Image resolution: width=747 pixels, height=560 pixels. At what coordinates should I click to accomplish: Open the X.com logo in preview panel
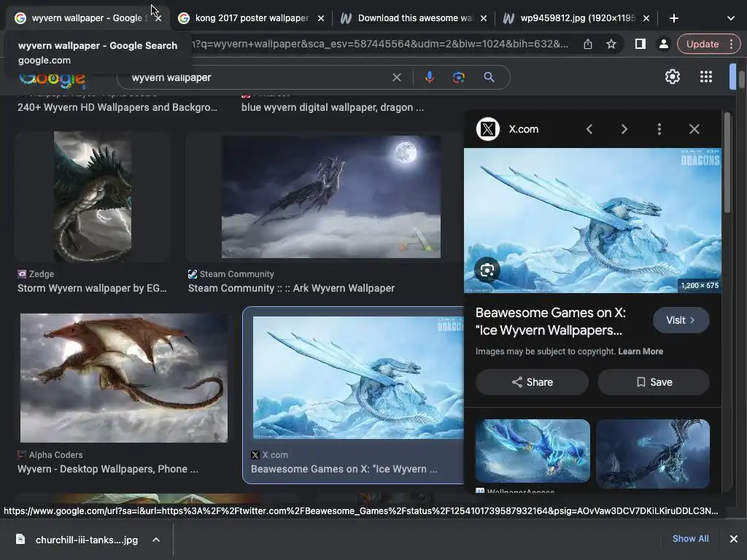pos(488,129)
